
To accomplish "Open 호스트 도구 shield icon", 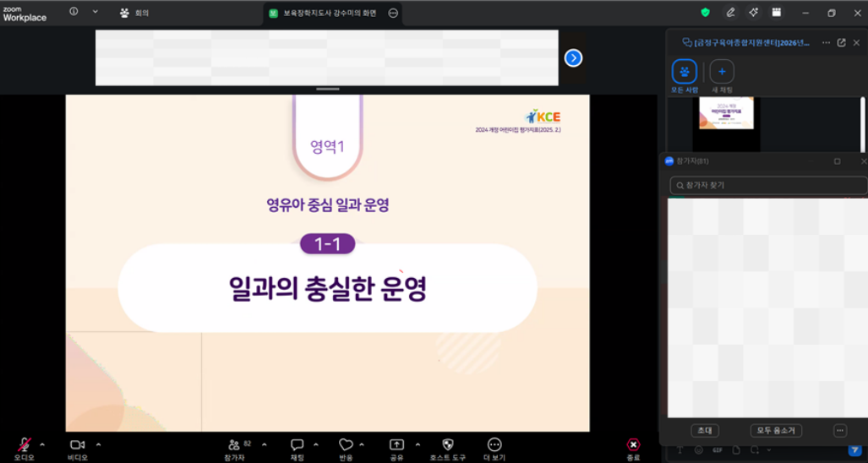I will [448, 444].
